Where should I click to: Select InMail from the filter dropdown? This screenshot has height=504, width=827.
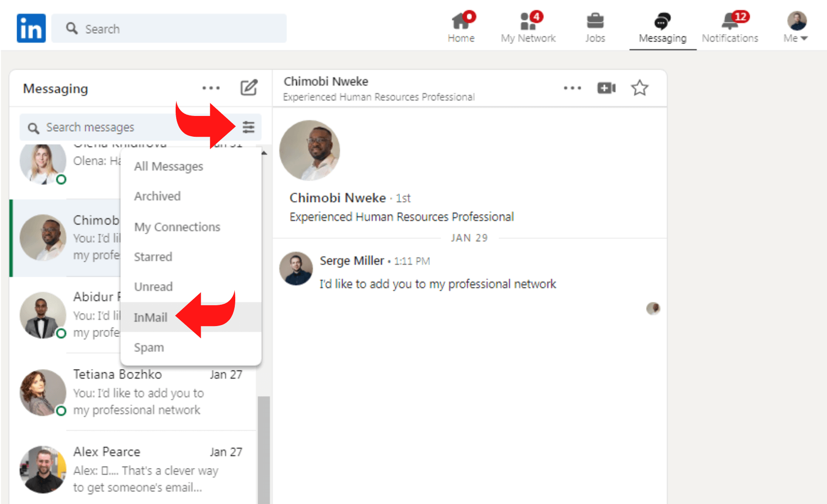pyautogui.click(x=151, y=317)
